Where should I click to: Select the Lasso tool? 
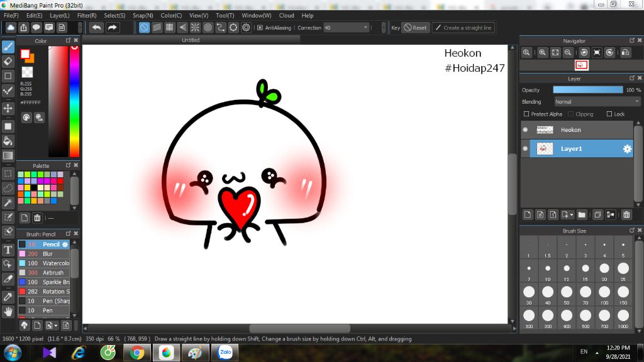[8, 189]
